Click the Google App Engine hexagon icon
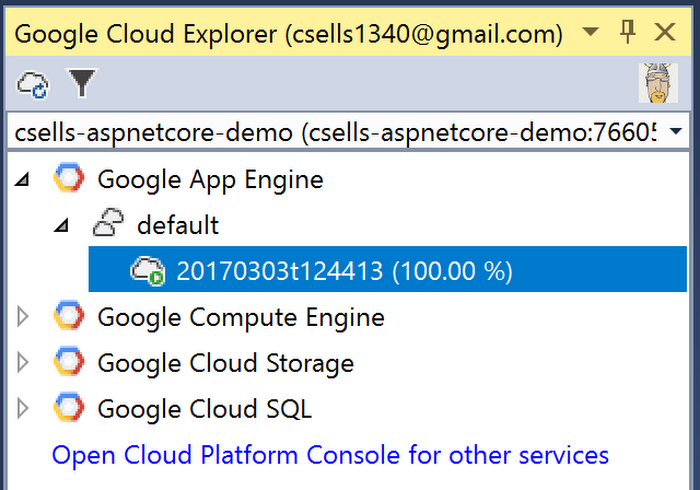 coord(68,178)
